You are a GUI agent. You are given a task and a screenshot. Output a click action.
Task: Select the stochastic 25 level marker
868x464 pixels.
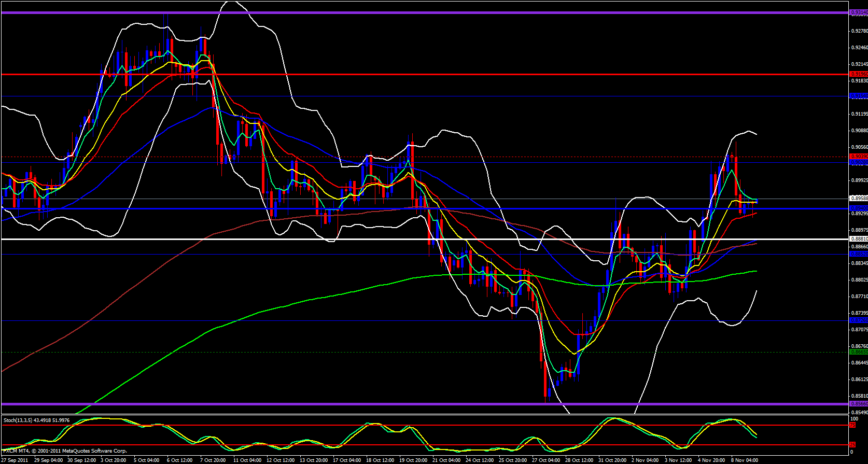pos(852,445)
